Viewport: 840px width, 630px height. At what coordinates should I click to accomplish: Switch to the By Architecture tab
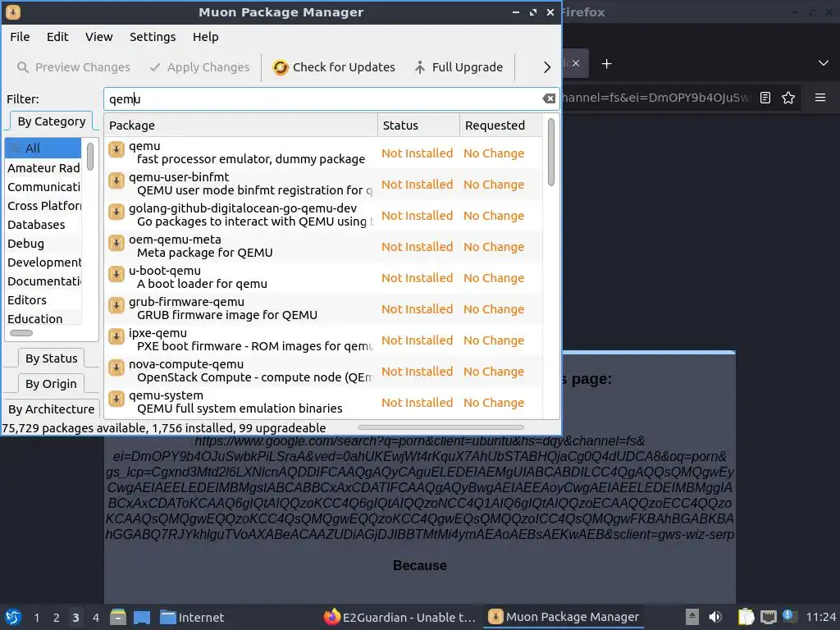pos(52,409)
